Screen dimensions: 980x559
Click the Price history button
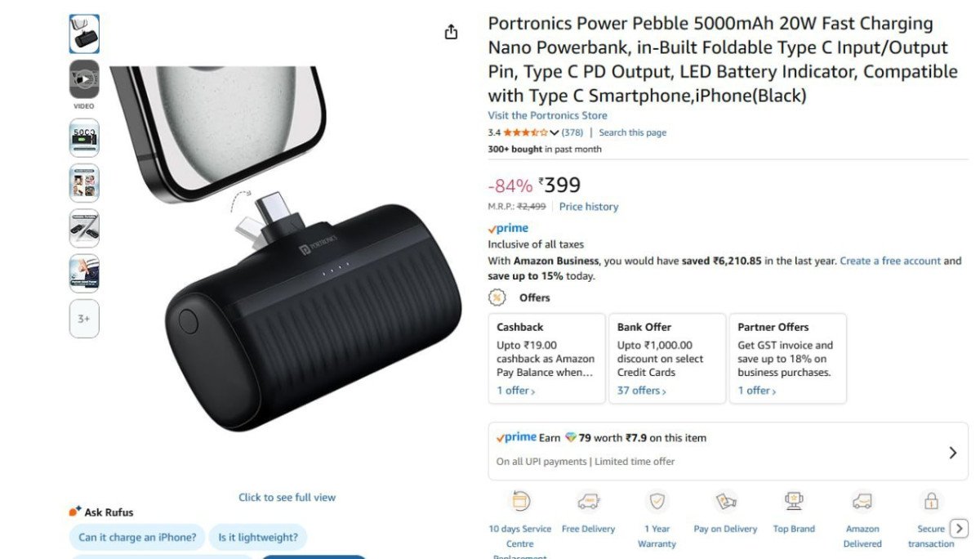(x=589, y=206)
